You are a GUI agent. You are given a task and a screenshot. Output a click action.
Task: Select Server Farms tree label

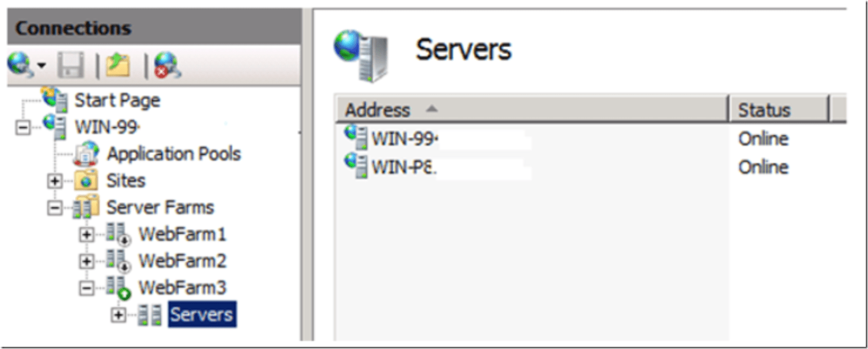click(x=160, y=208)
